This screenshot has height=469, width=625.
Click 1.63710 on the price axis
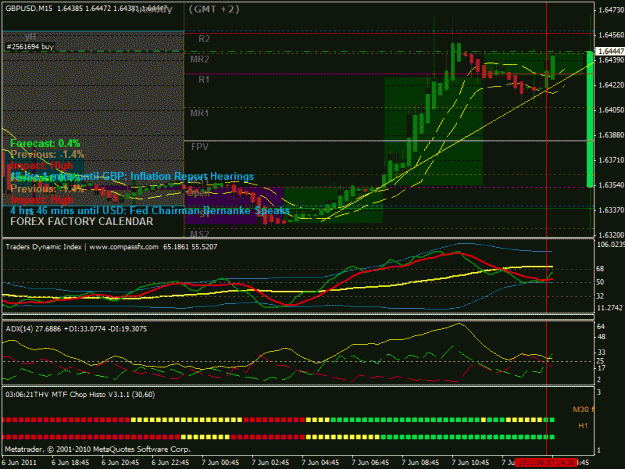[611, 160]
